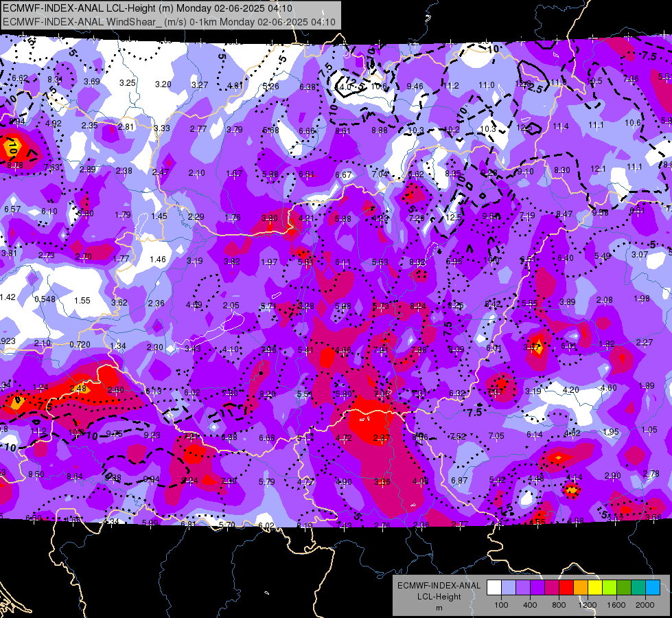Image resolution: width=672 pixels, height=618 pixels.
Task: Click 'ECMWF-INDEX-ANAL' text in the legend box
Action: click(439, 586)
